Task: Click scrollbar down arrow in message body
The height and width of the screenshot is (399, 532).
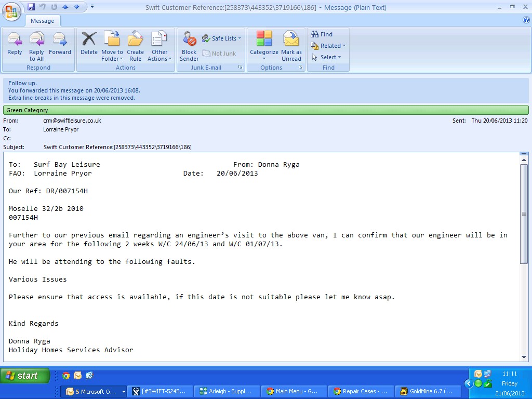Action: [x=524, y=357]
